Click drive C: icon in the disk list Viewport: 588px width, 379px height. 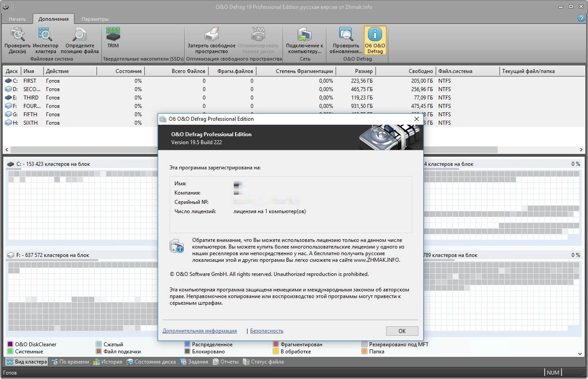tap(9, 81)
